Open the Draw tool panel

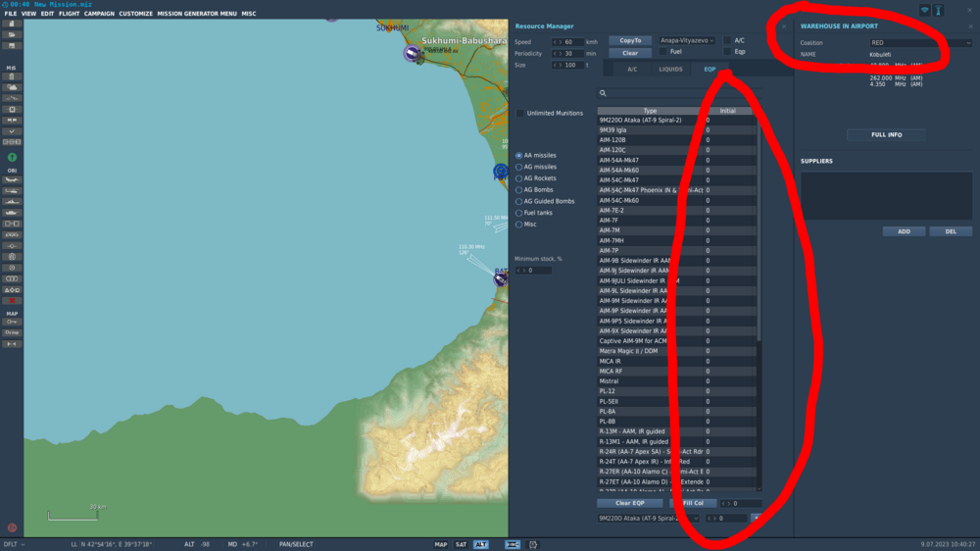[11, 332]
